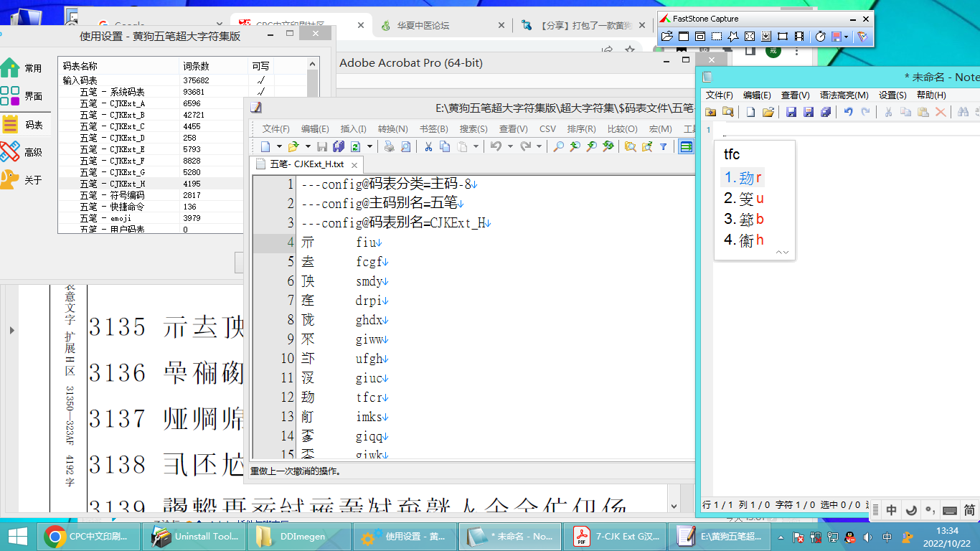Select candidate 2 in tfc IME list
This screenshot has width=980, height=551.
[x=744, y=199]
